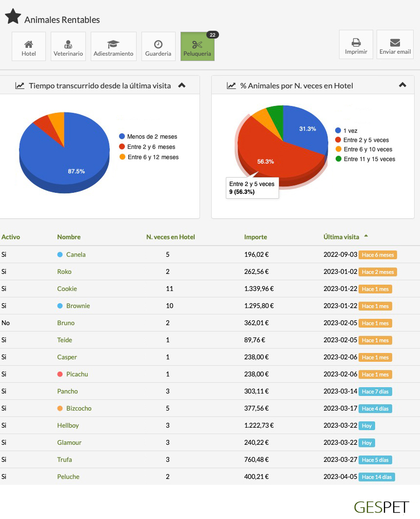Screen dimensions: 420x519
Task: Toggle 'Menos de 2 meses' legend entry
Action: pyautogui.click(x=152, y=137)
